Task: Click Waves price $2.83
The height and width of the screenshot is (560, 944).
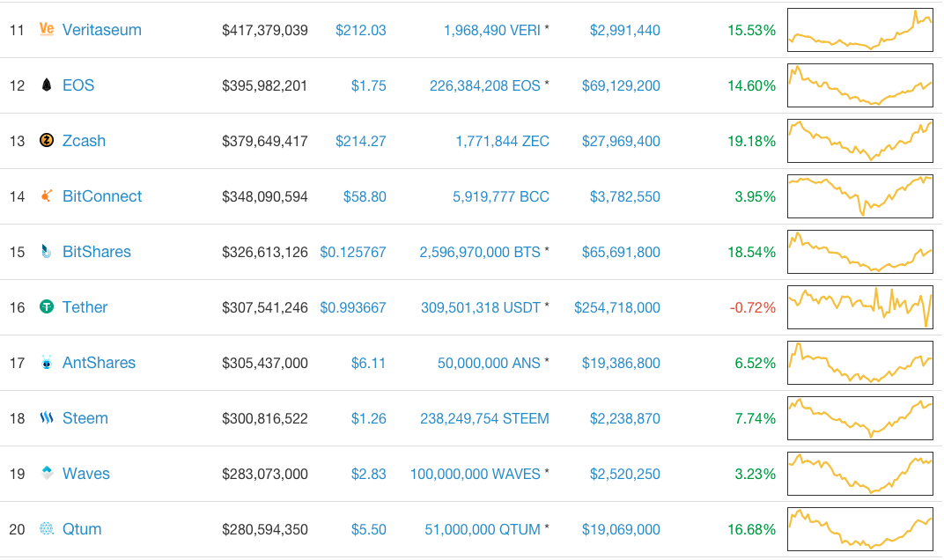Action: click(368, 474)
